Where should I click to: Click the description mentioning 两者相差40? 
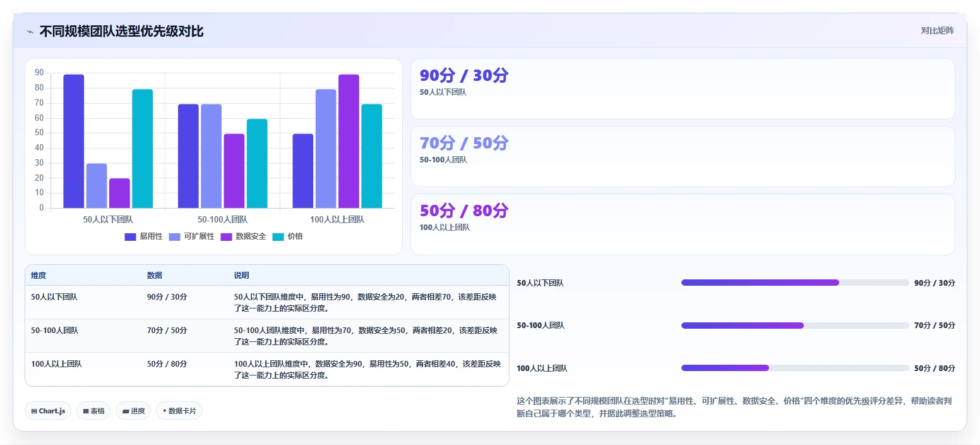coord(367,369)
